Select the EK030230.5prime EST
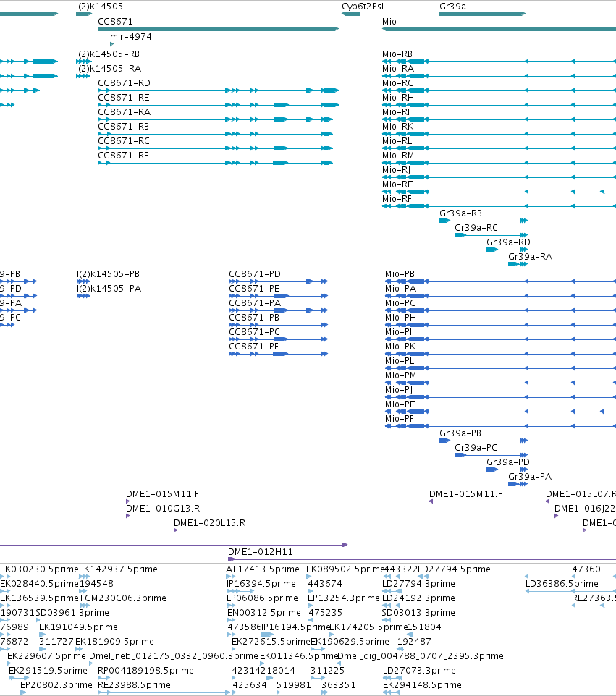The image size is (616, 696). 5,577
